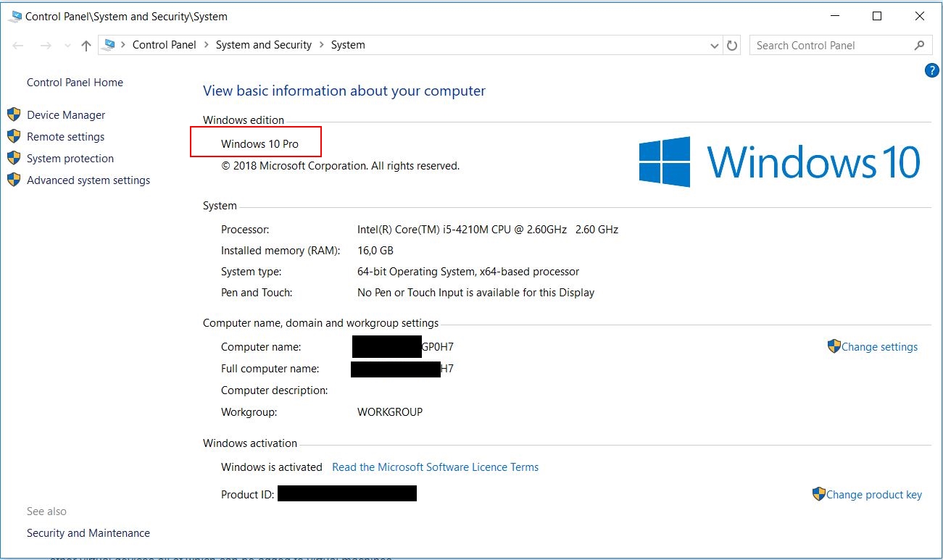Click the No Pen or Touch Input text
The height and width of the screenshot is (560, 943).
coord(475,292)
